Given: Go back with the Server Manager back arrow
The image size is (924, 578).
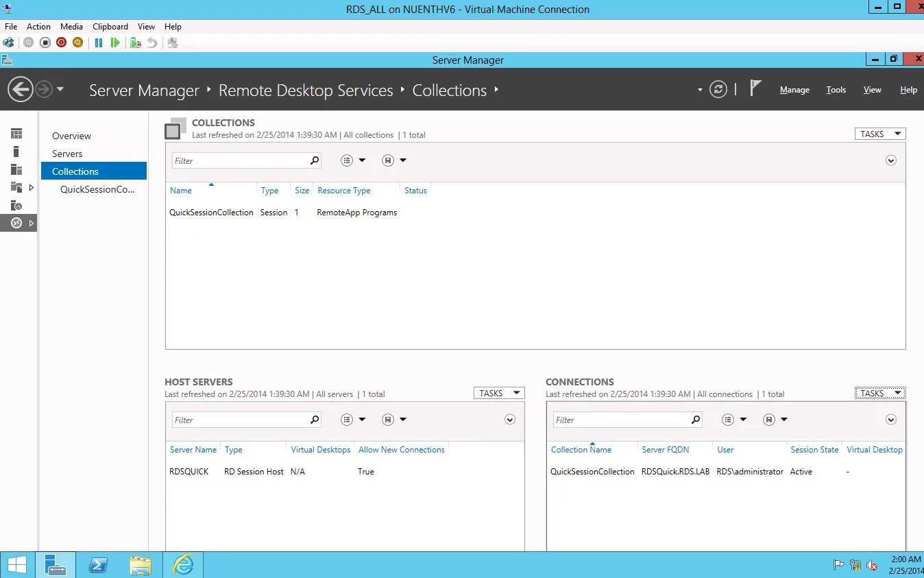Looking at the screenshot, I should (21, 89).
